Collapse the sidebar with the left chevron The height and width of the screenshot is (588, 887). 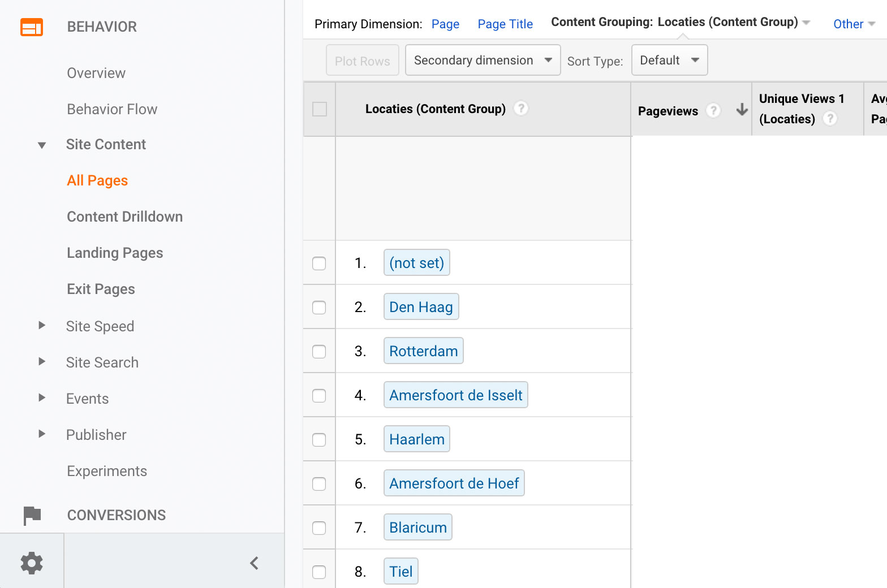click(255, 563)
